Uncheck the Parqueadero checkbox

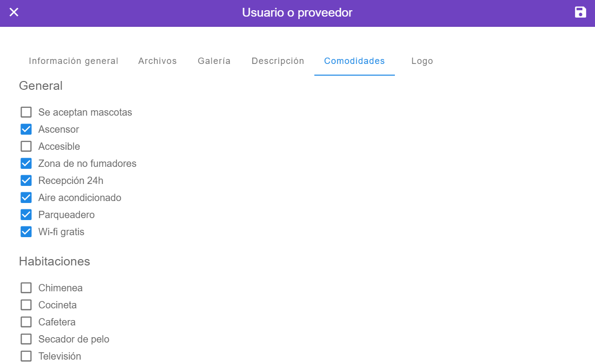pyautogui.click(x=26, y=215)
